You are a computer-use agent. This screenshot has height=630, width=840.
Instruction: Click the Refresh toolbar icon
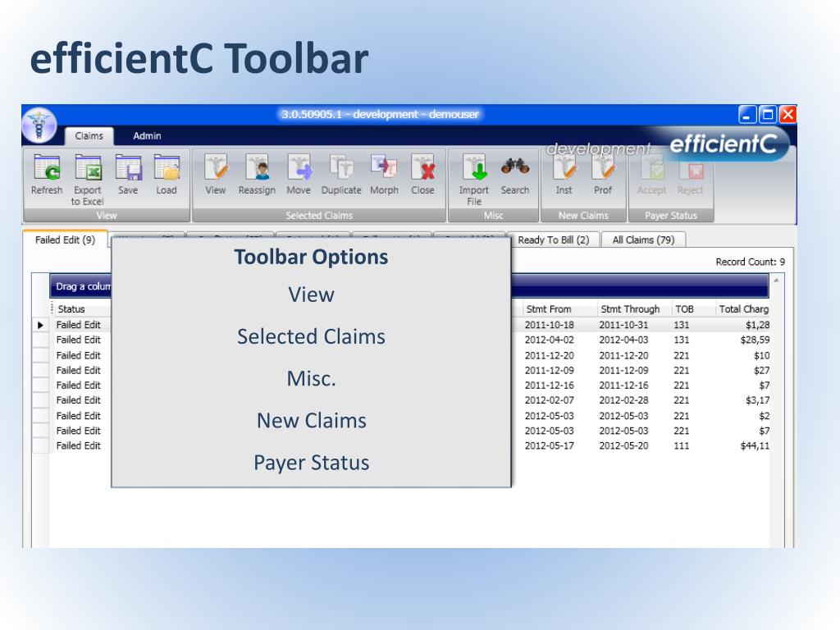[47, 174]
